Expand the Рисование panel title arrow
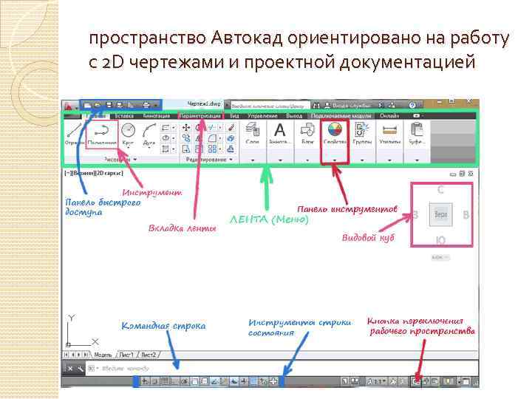 click(x=135, y=159)
